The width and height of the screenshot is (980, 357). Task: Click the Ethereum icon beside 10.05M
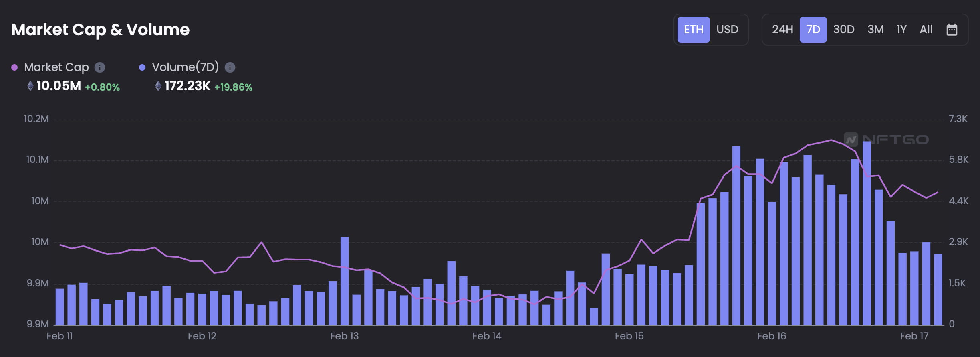pyautogui.click(x=30, y=86)
